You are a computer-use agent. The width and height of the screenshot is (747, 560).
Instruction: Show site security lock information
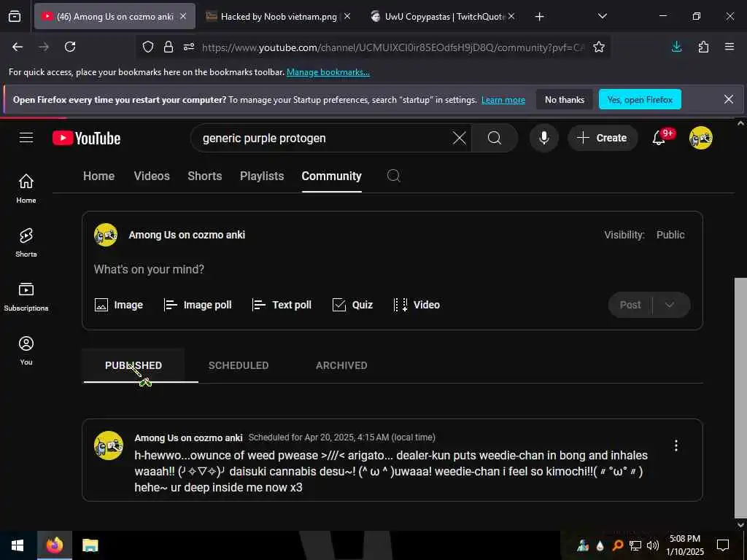pos(169,47)
